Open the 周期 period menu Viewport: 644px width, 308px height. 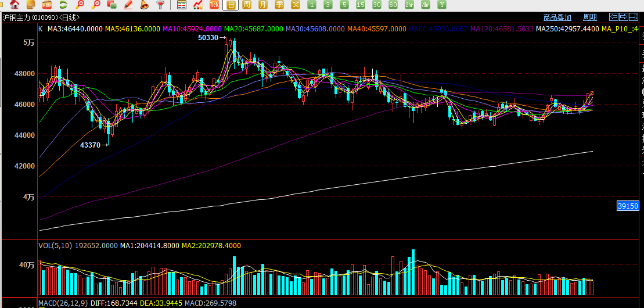point(590,17)
